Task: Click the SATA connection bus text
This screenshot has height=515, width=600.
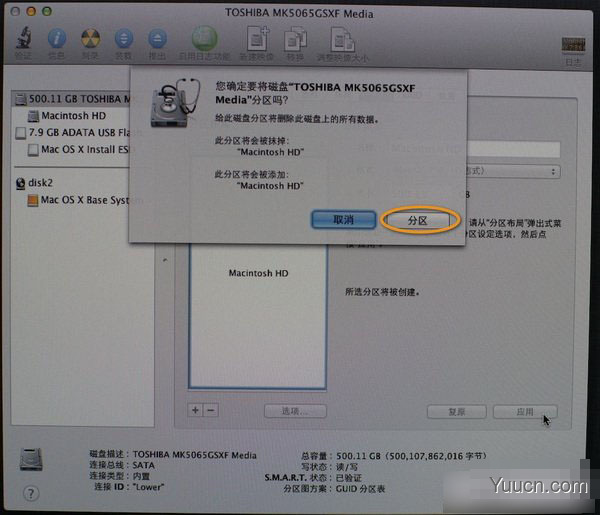Action: [x=143, y=465]
